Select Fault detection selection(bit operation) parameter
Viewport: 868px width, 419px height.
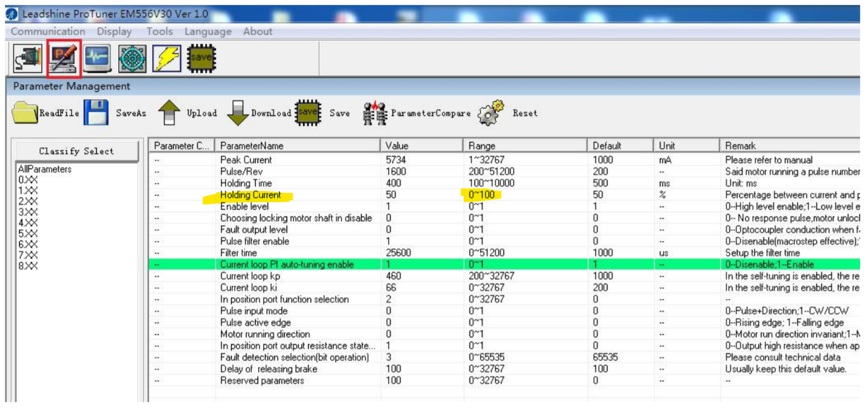[x=294, y=357]
